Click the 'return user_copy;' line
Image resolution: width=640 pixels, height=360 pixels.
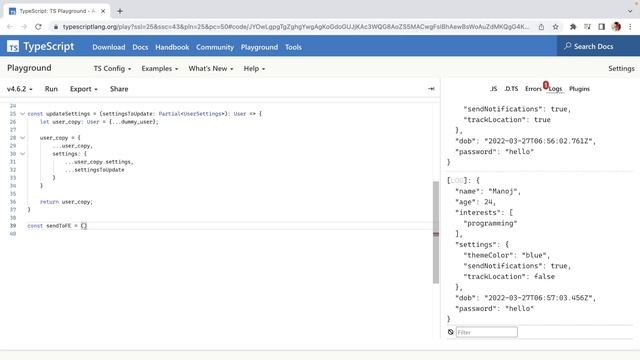66,202
